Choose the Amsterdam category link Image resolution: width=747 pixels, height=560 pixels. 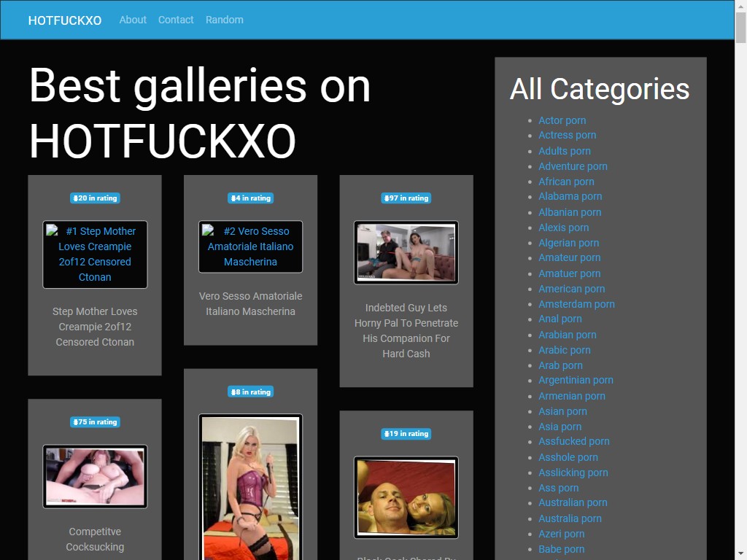coord(576,304)
